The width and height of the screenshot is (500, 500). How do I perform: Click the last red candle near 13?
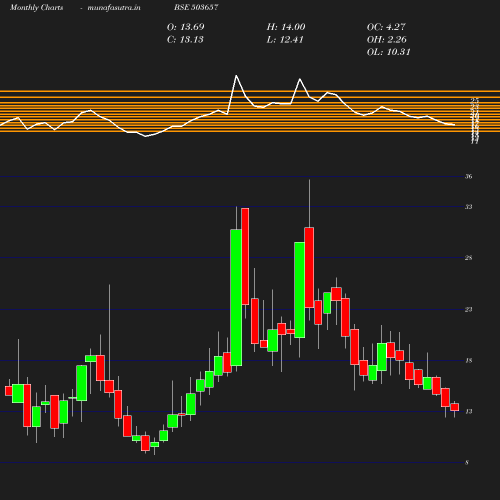(455, 407)
